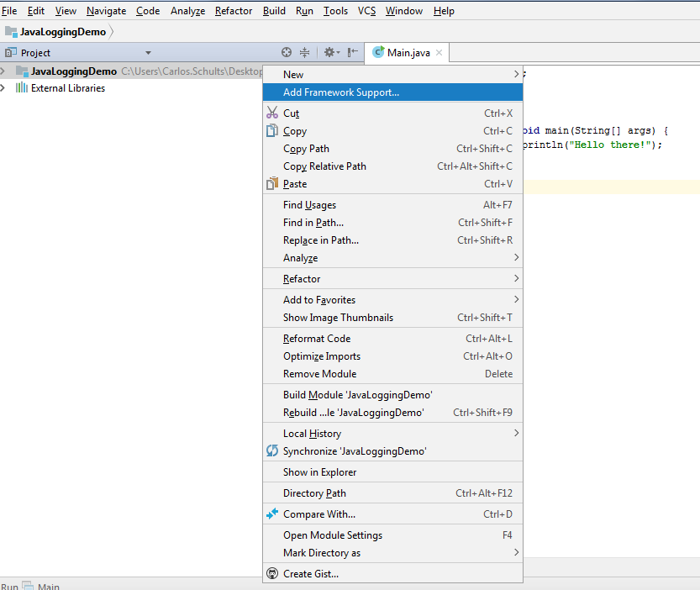Click the Create Gist GitHub icon
Screen dimensions: 700x590
(271, 574)
